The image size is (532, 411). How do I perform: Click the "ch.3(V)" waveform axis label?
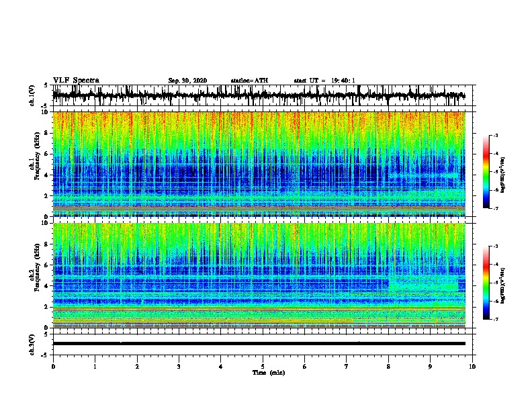[32, 345]
